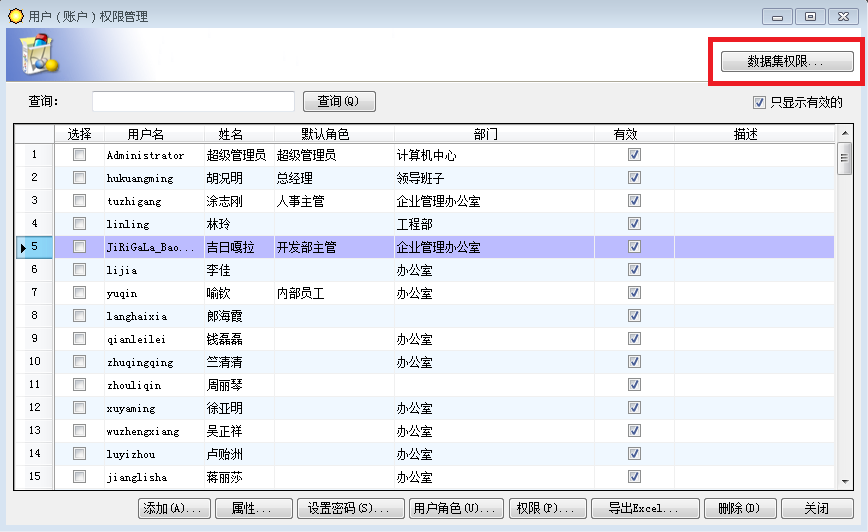The width and height of the screenshot is (868, 532).
Task: Click the yellow sun icon in title bar
Action: coord(16,16)
